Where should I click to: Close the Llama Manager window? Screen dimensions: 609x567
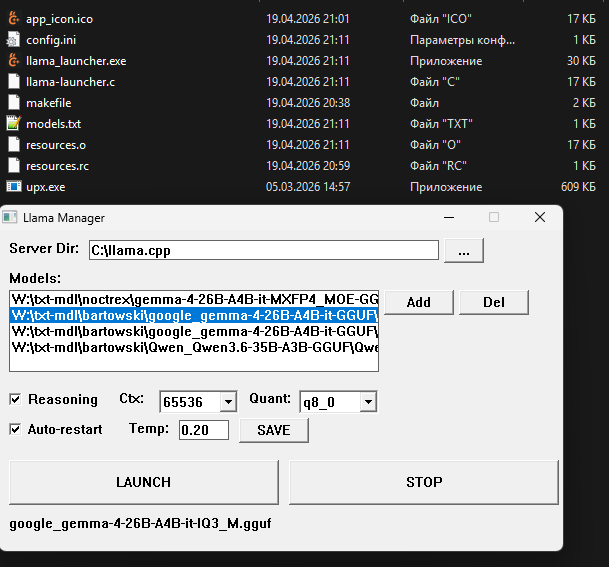[x=540, y=217]
